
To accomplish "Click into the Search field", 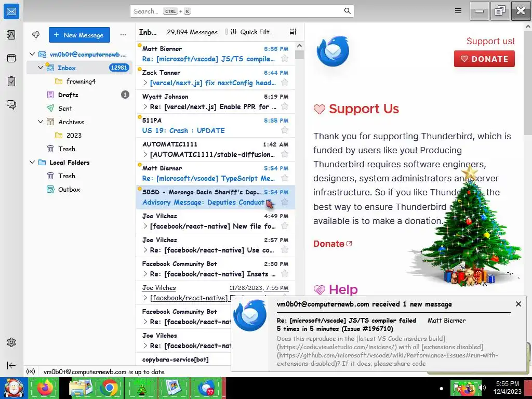I will pos(242,11).
